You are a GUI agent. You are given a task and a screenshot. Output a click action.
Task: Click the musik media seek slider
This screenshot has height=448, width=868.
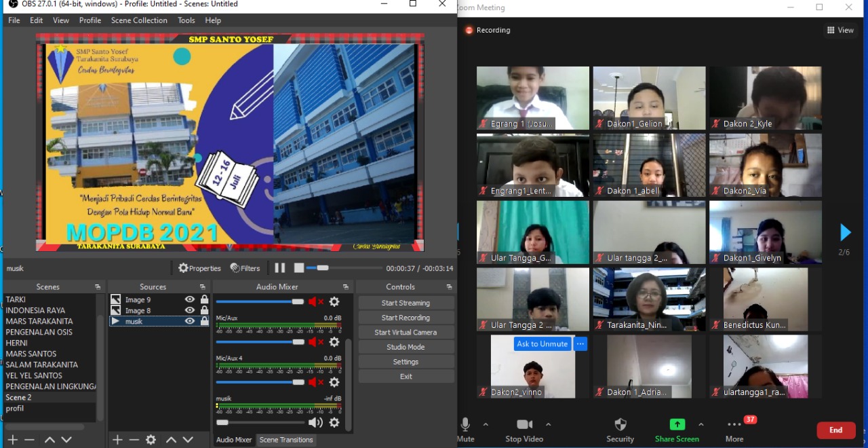click(x=343, y=268)
